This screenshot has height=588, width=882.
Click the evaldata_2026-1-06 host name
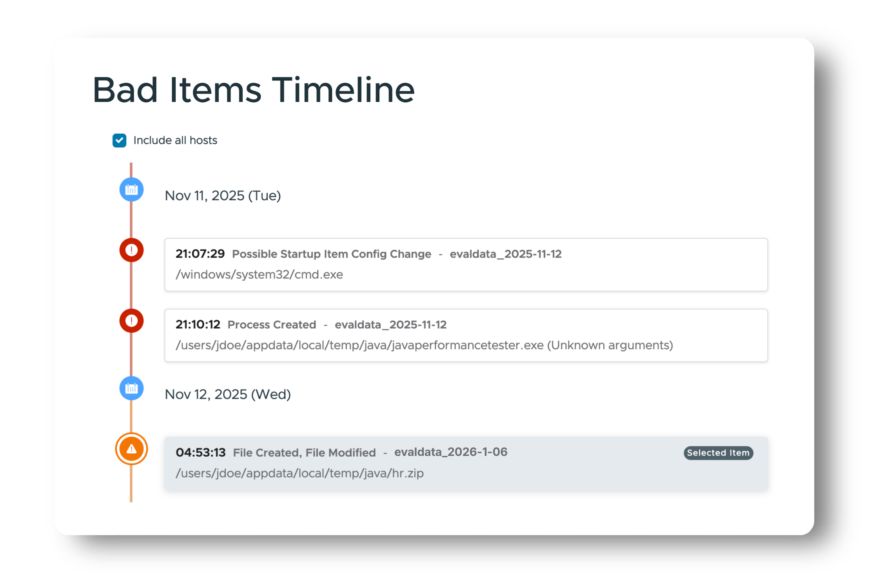click(451, 452)
